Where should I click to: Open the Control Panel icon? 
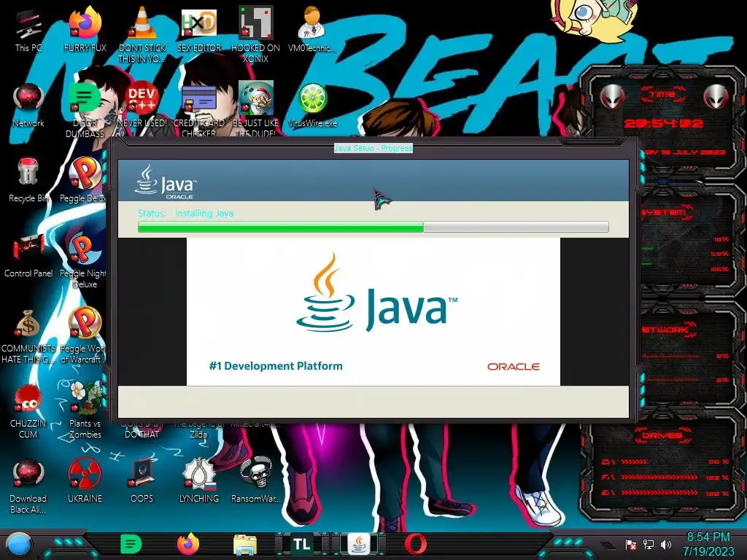[28, 255]
